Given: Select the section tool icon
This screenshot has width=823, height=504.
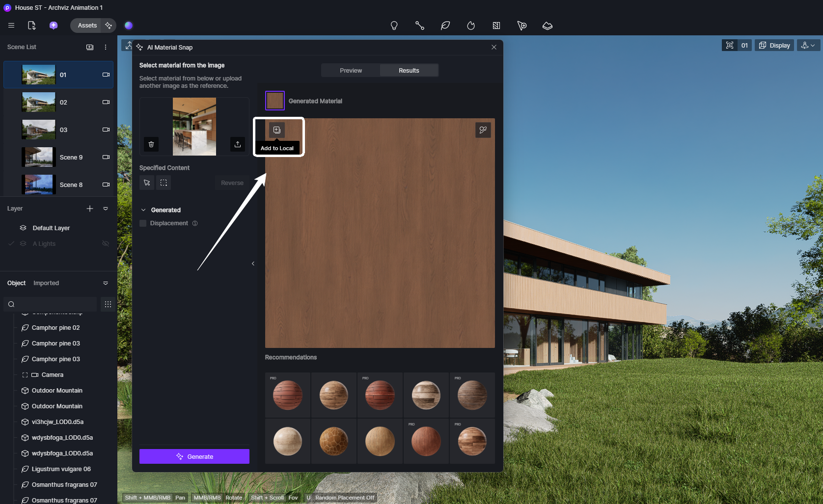Looking at the screenshot, I should point(496,26).
